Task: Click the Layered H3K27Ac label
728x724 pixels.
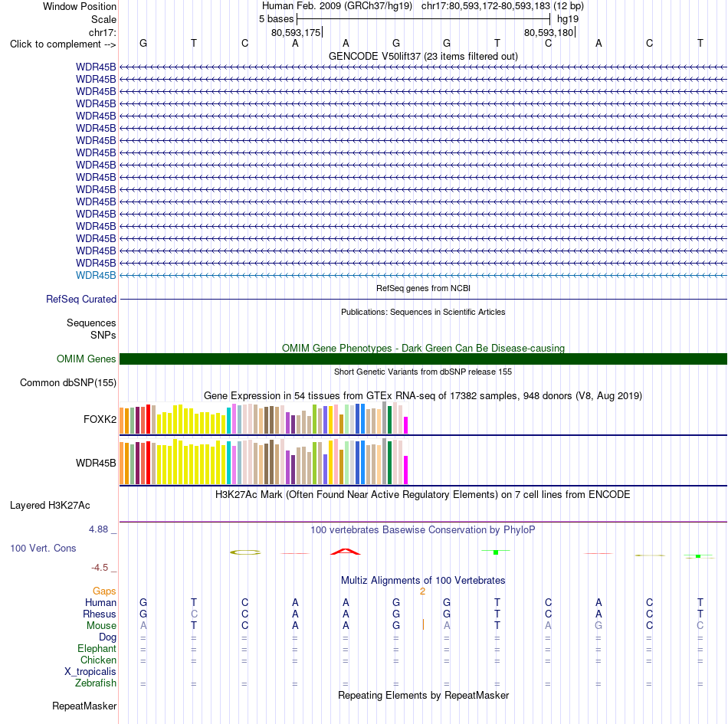Action: coord(50,506)
